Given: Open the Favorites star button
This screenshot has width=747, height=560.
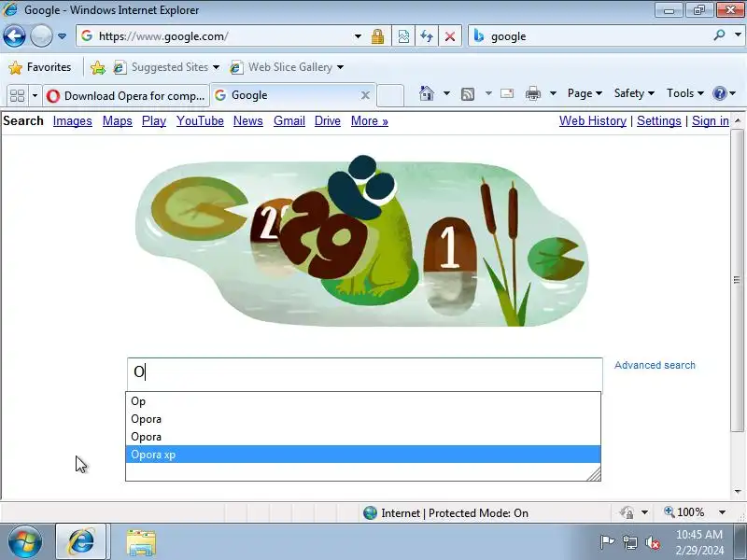Looking at the screenshot, I should (x=40, y=67).
